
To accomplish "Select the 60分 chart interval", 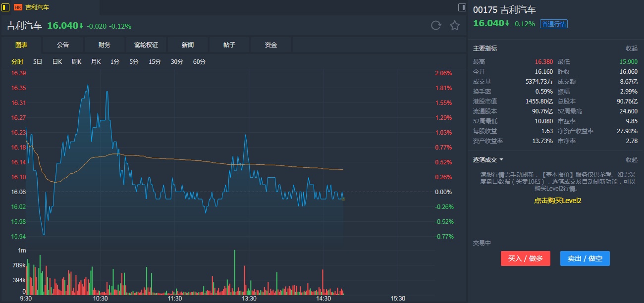I will [199, 62].
